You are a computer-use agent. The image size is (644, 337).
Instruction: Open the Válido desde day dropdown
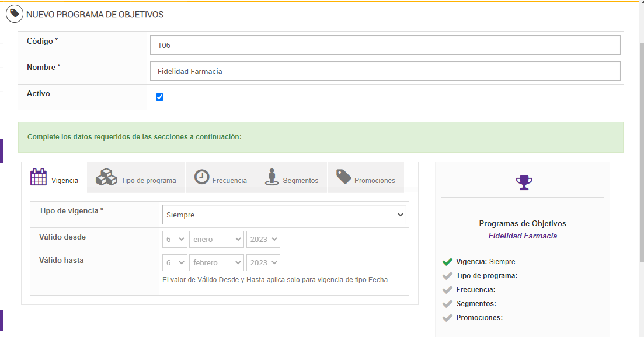tap(175, 239)
